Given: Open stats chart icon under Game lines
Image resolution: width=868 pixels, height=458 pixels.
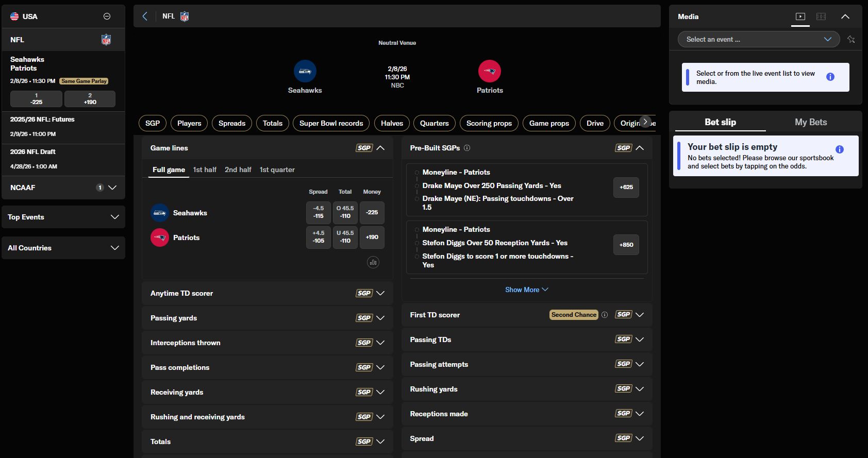Looking at the screenshot, I should pos(373,262).
